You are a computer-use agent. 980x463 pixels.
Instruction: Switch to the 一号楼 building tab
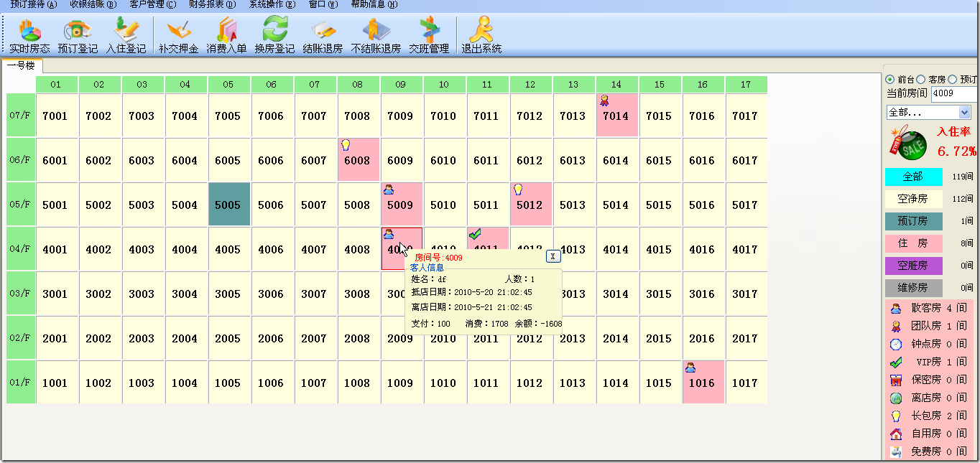click(21, 65)
